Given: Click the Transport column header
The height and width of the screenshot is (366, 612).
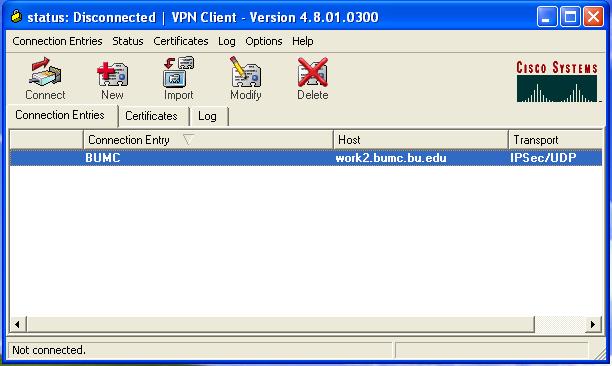Looking at the screenshot, I should click(x=555, y=140).
